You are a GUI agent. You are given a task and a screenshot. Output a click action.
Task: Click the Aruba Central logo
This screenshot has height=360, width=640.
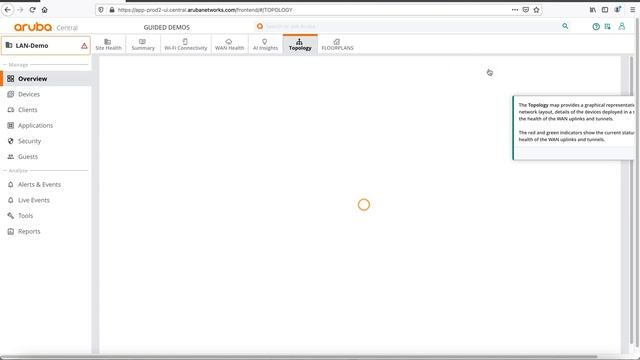[46, 27]
